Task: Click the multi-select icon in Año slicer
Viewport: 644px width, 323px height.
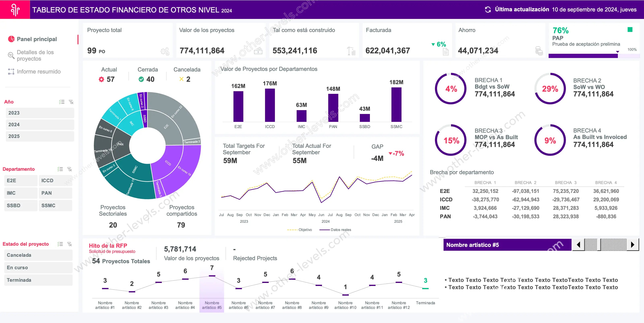Action: (x=62, y=102)
